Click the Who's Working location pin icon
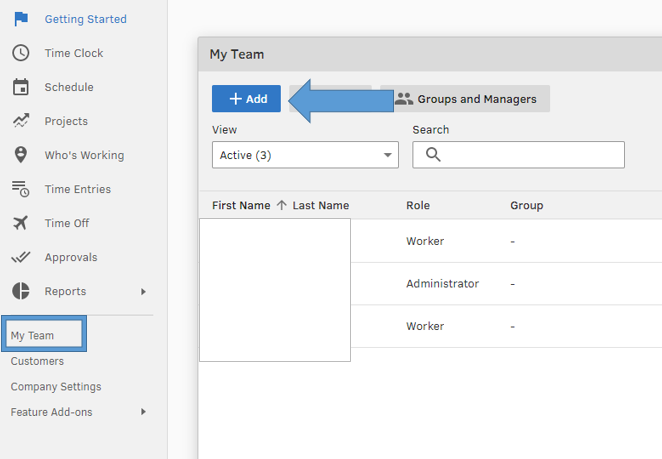The image size is (662, 459). (x=20, y=155)
